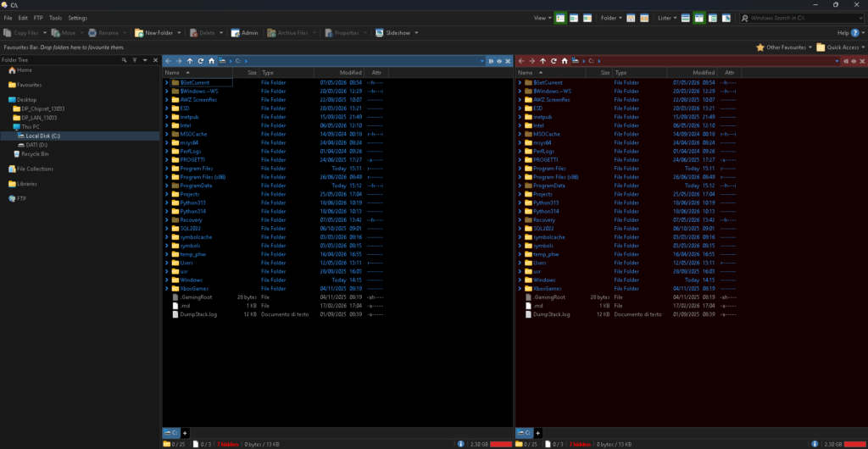Click search icon in Folder Tree header
This screenshot has width=868, height=449.
[x=125, y=59]
